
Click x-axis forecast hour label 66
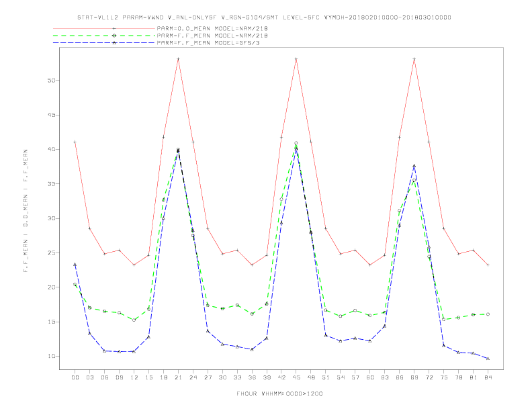coord(400,377)
